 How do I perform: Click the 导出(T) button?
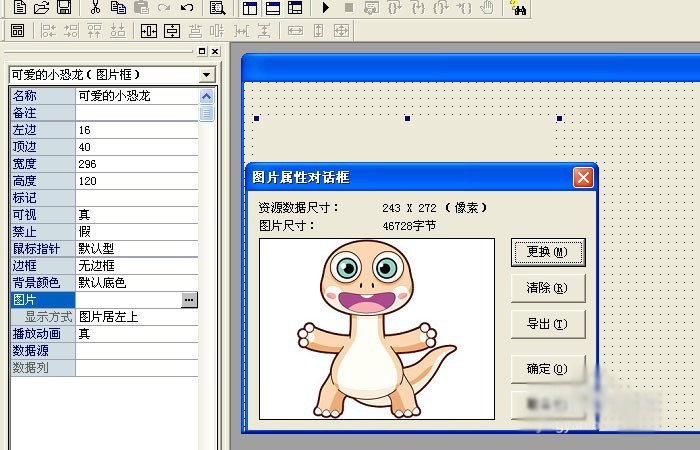pos(547,324)
